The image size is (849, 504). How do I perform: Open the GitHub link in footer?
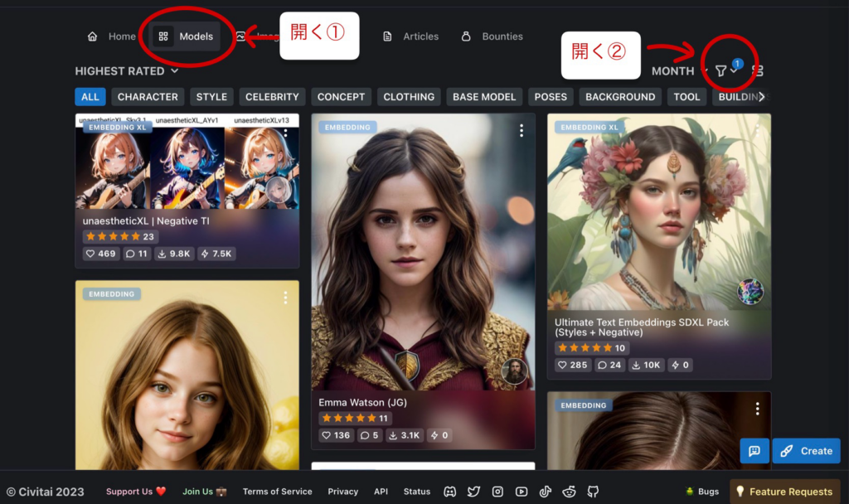tap(593, 492)
